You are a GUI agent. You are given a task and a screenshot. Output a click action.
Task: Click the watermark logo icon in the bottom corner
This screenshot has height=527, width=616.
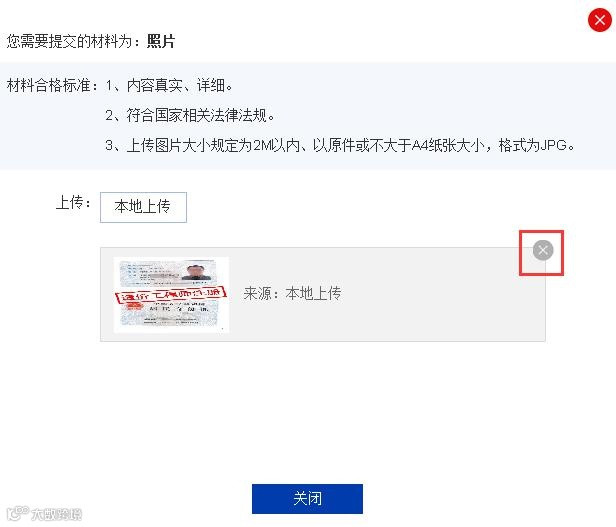coord(17,513)
